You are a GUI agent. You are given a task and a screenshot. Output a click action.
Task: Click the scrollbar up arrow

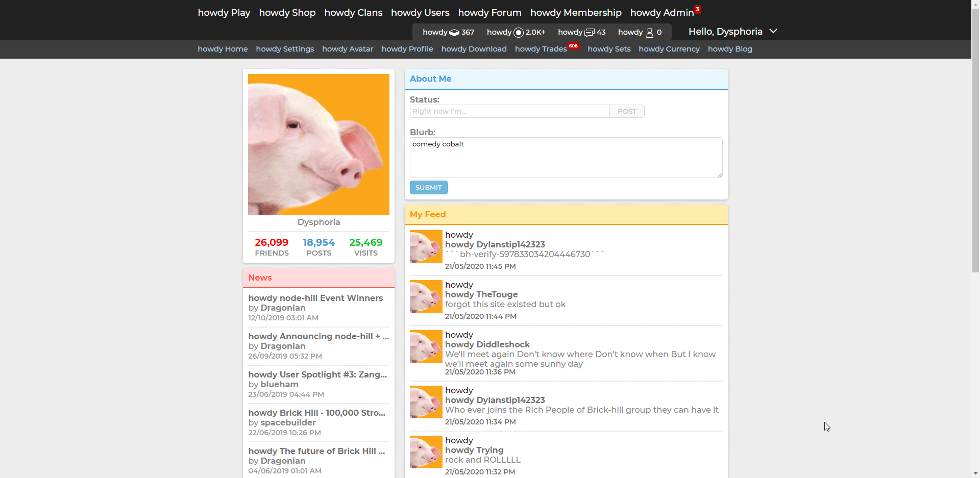coord(975,4)
